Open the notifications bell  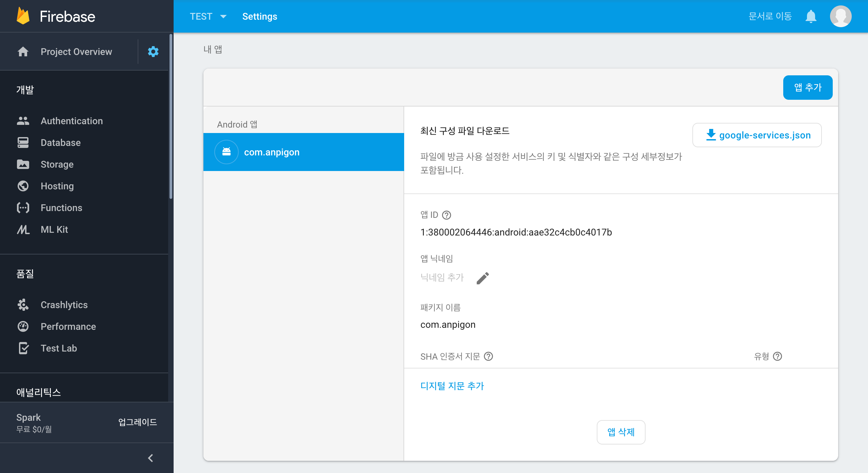(811, 16)
